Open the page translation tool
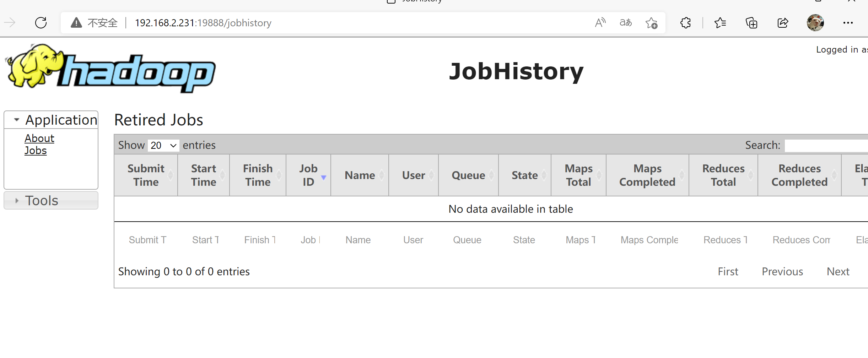 625,22
